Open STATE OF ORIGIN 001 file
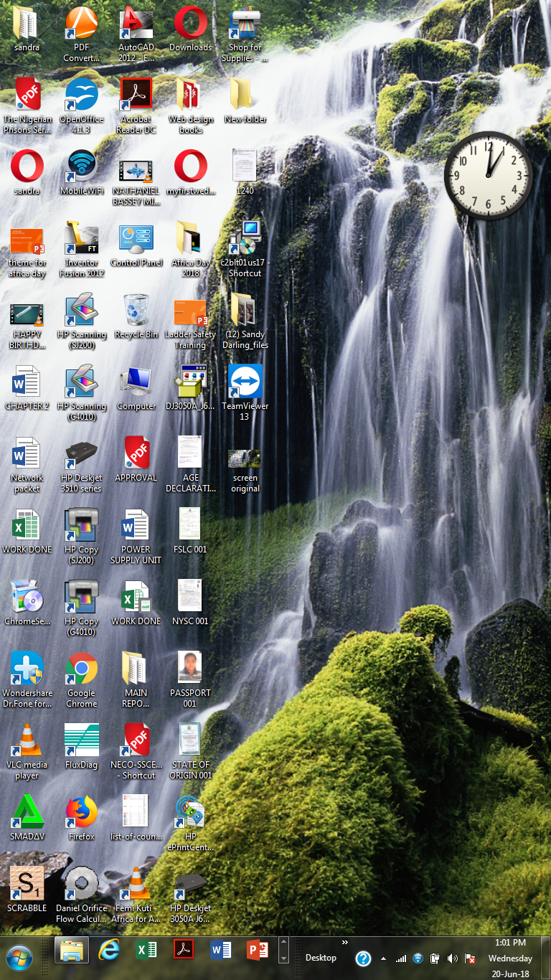 click(190, 740)
